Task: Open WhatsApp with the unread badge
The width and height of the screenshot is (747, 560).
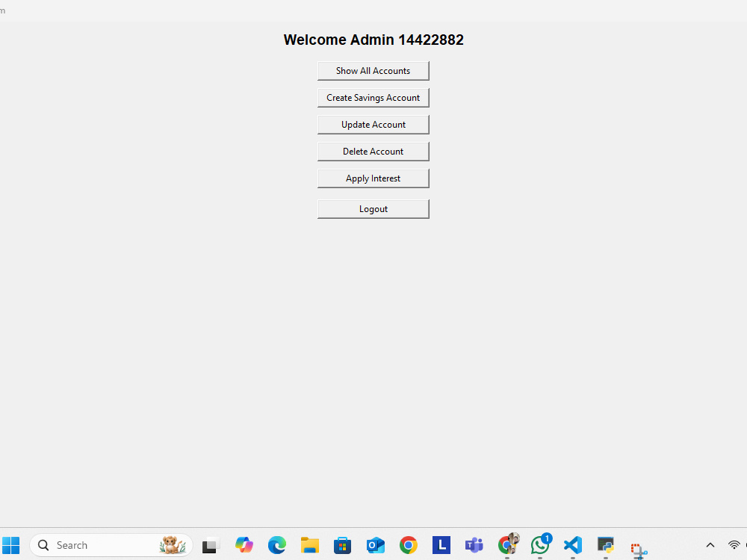Action: [x=541, y=544]
